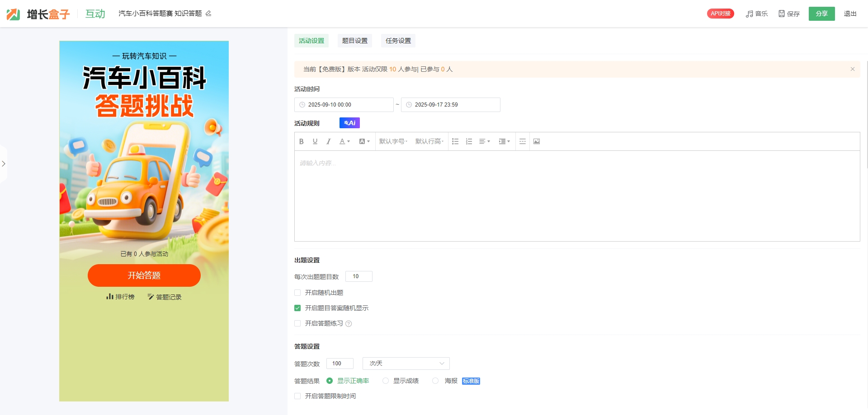The height and width of the screenshot is (415, 868).
Task: Toggle bold formatting in rules editor
Action: 302,141
